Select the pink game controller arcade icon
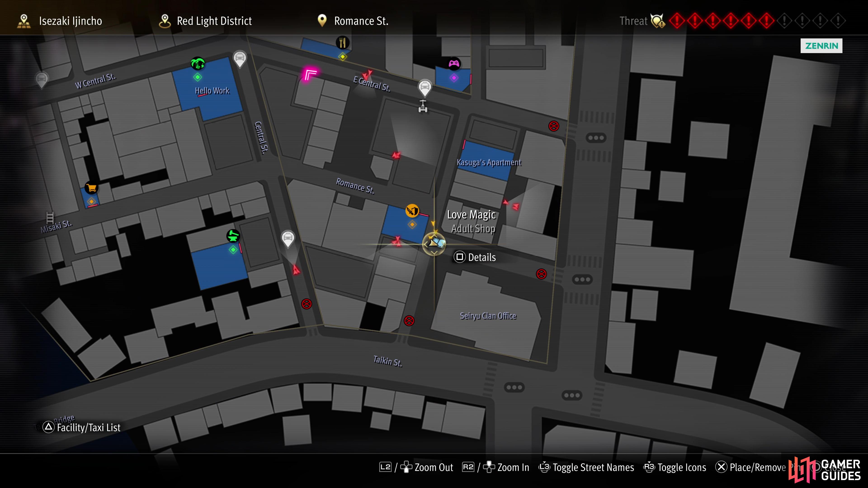This screenshot has width=868, height=488. click(453, 63)
